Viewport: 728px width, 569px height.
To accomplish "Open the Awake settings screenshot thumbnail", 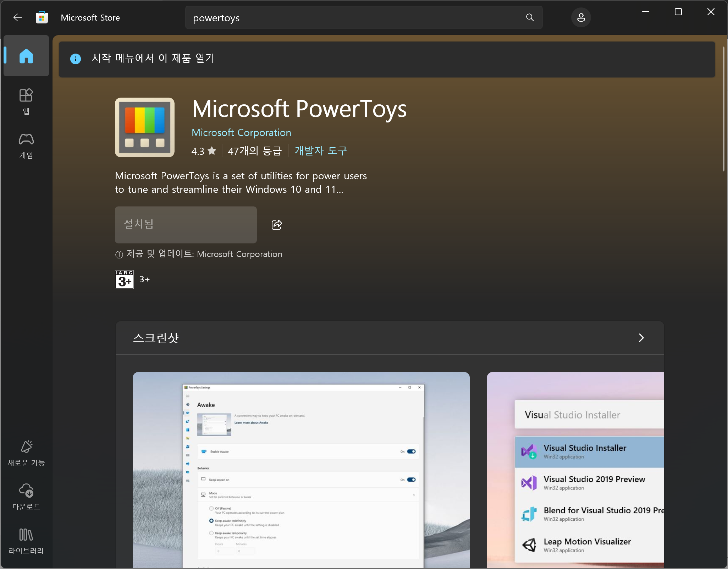I will point(301,469).
